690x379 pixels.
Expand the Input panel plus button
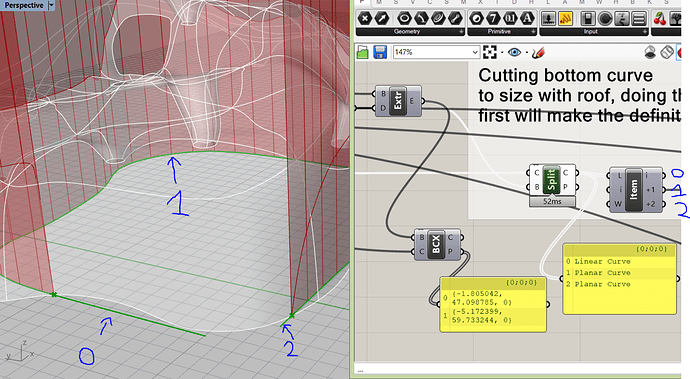[645, 32]
